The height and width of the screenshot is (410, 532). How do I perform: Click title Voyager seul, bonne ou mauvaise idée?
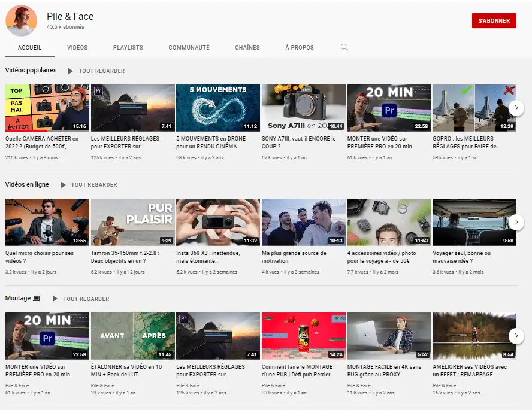(461, 257)
